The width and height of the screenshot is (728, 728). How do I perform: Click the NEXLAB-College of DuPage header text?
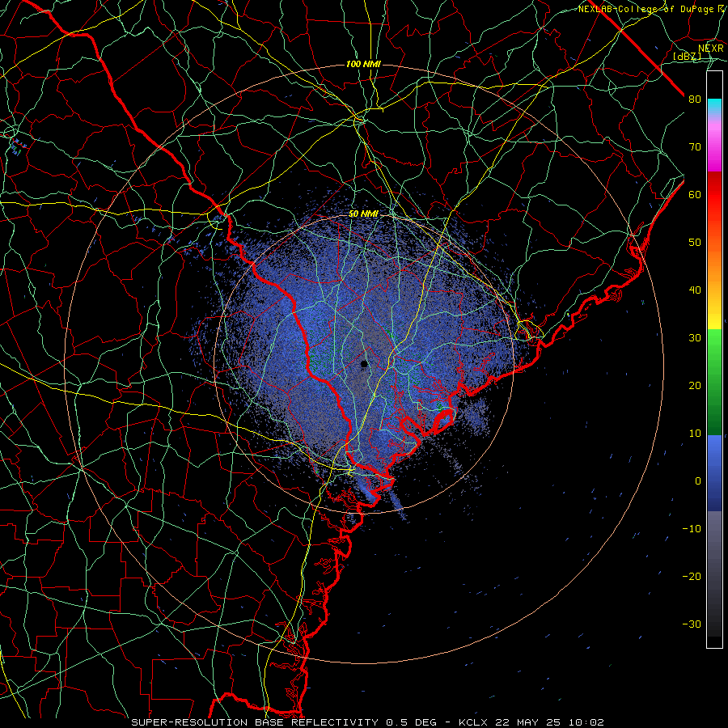(x=645, y=9)
